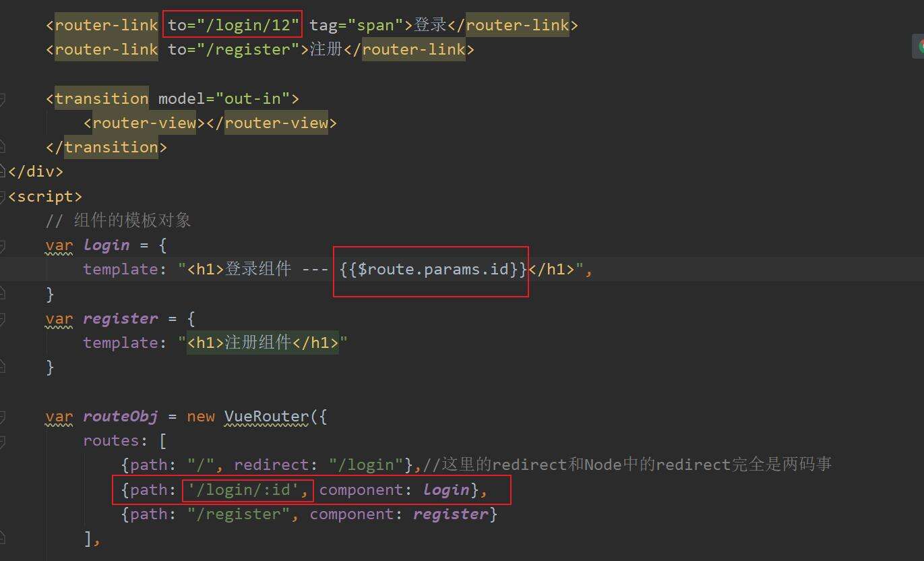Place cursor in $route.params.id expression

[x=431, y=270]
